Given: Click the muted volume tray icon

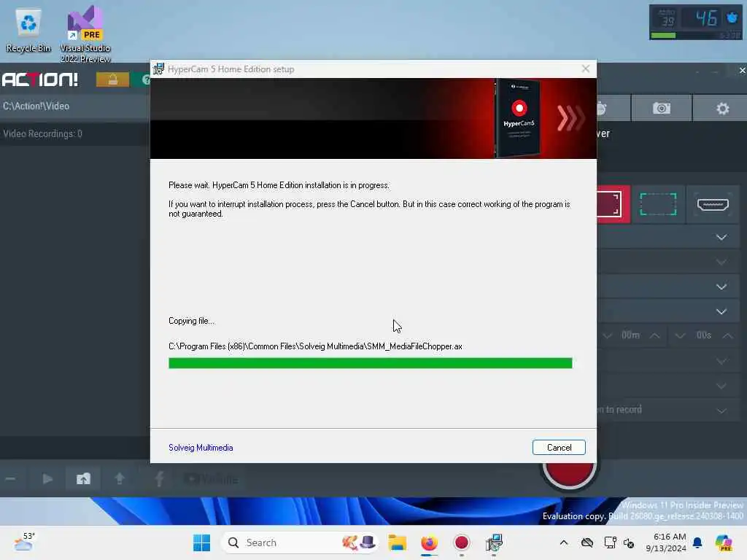Looking at the screenshot, I should pos(629,542).
